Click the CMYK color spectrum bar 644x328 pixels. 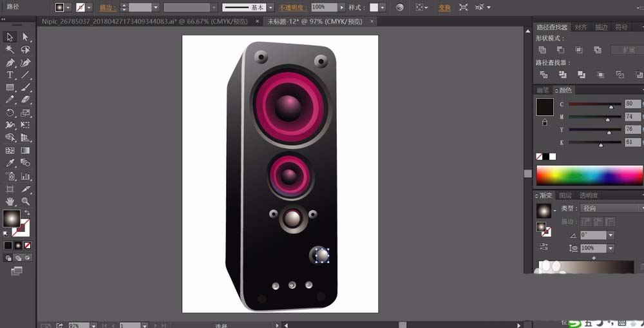pyautogui.click(x=590, y=175)
